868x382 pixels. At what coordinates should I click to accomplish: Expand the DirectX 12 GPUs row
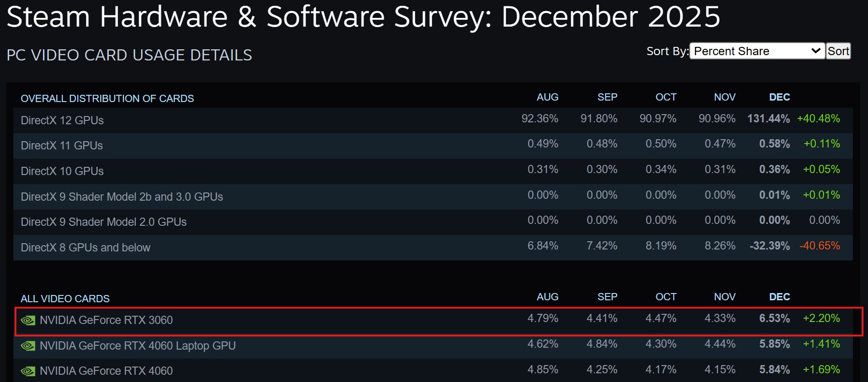click(61, 120)
